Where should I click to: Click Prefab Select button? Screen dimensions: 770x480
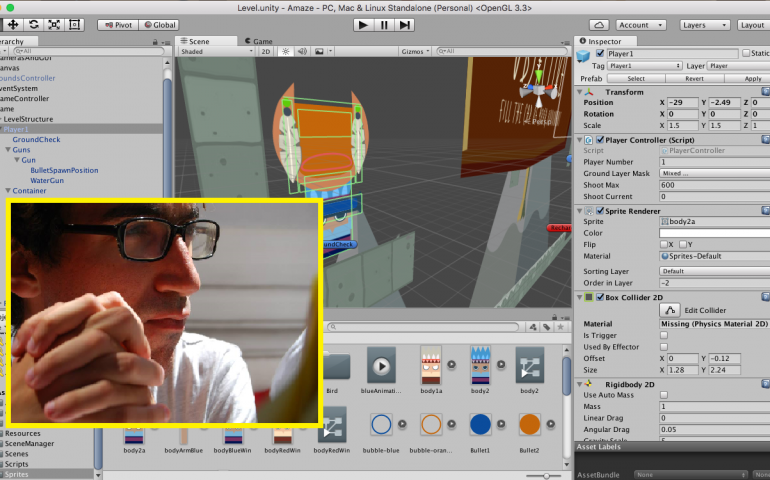pyautogui.click(x=636, y=79)
